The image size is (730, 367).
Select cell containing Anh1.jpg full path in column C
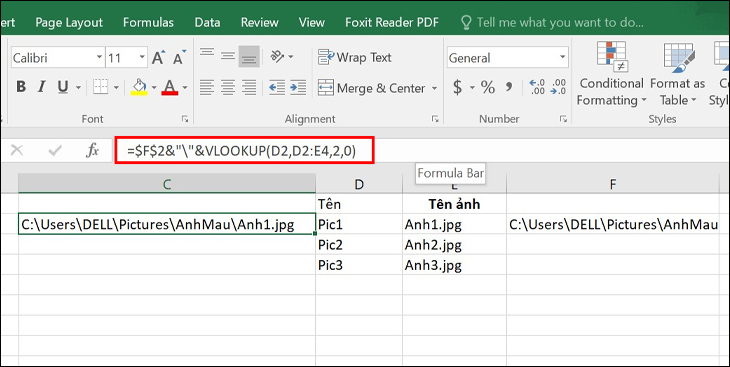pos(167,224)
